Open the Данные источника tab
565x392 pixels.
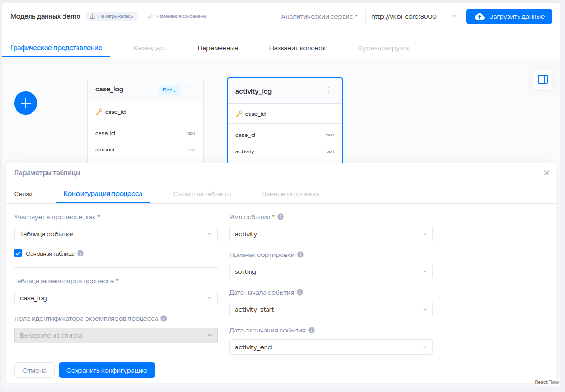tap(290, 194)
